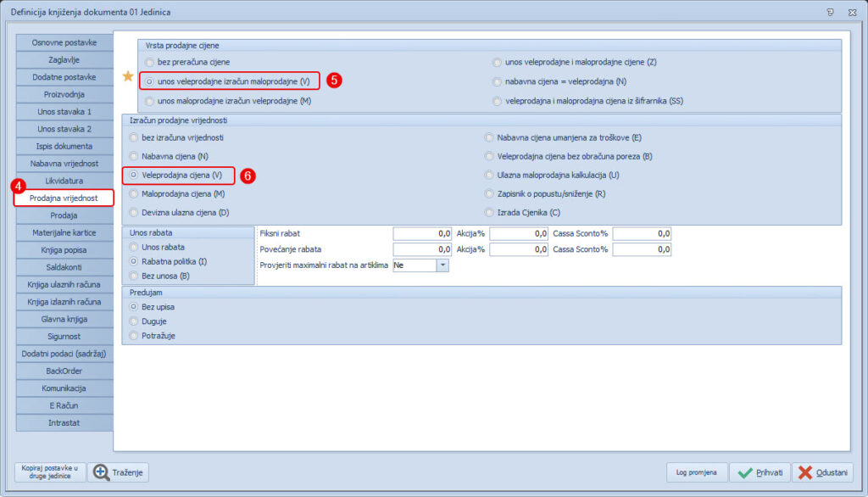The height and width of the screenshot is (497, 868).
Task: Open 'Provjeriti maksimalni rabat' dropdown
Action: coord(442,265)
